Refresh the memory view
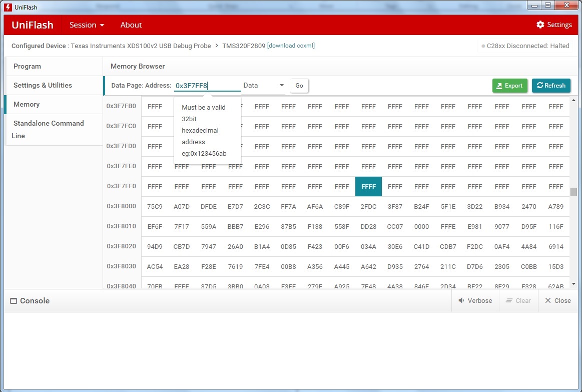This screenshot has width=582, height=392. (x=551, y=86)
